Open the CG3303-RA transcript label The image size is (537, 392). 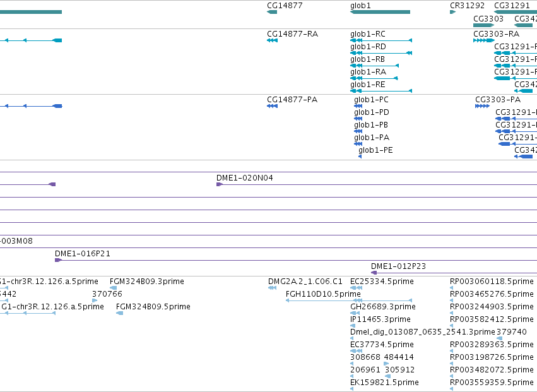point(496,34)
